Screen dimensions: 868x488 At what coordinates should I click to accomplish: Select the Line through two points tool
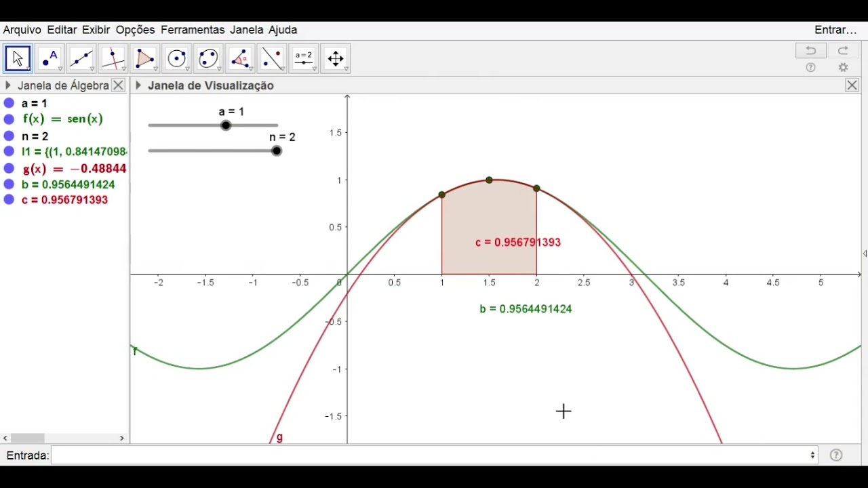point(81,59)
